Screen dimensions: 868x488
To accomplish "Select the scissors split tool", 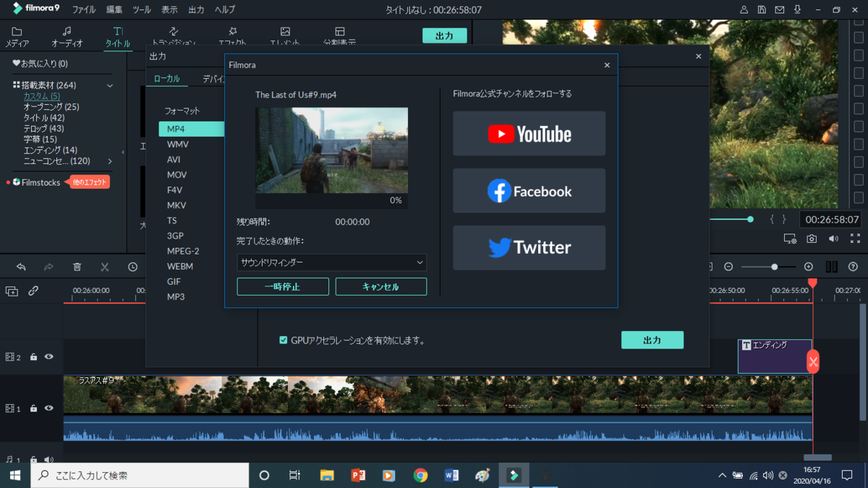I will click(x=105, y=267).
